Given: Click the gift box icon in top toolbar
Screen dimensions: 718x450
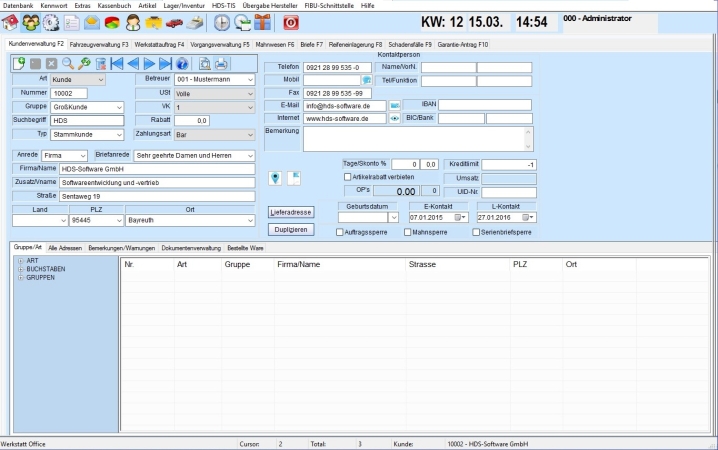Looking at the screenshot, I should tap(263, 22).
